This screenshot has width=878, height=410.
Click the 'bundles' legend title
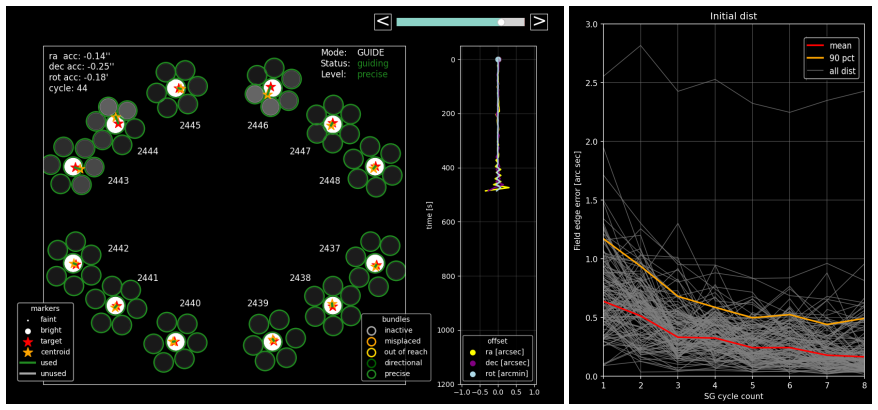(x=396, y=319)
